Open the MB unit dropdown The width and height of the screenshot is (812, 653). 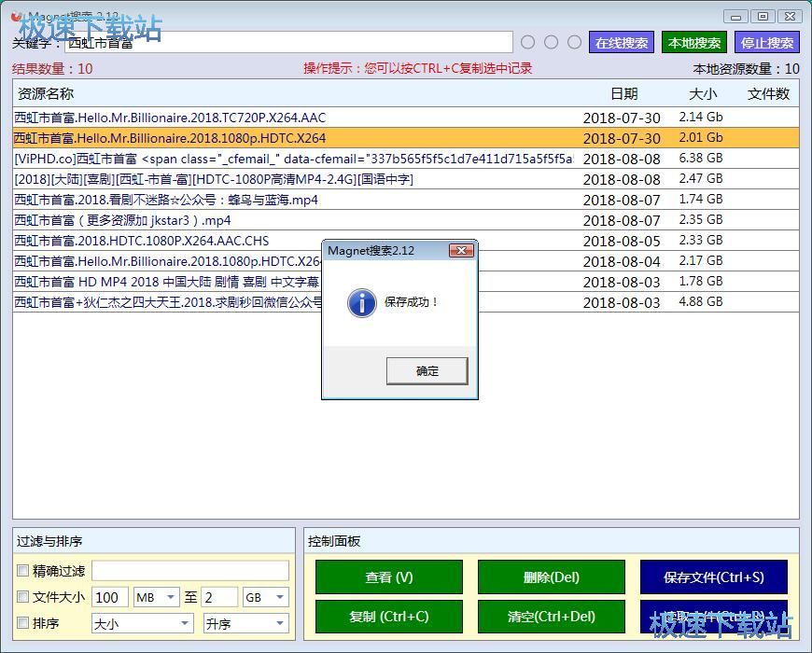point(157,597)
